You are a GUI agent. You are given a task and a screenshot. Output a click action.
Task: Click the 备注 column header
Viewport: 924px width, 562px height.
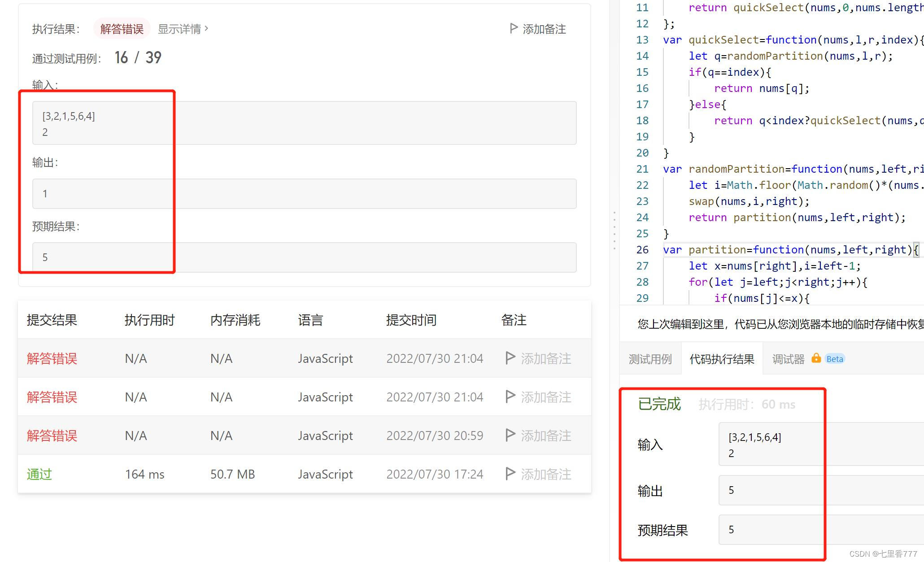514,320
